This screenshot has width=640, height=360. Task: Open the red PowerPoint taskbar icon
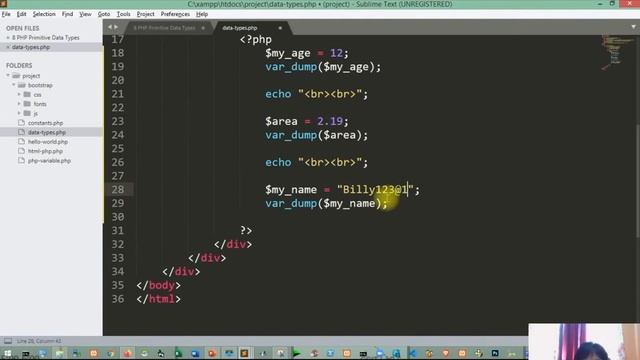coord(211,353)
